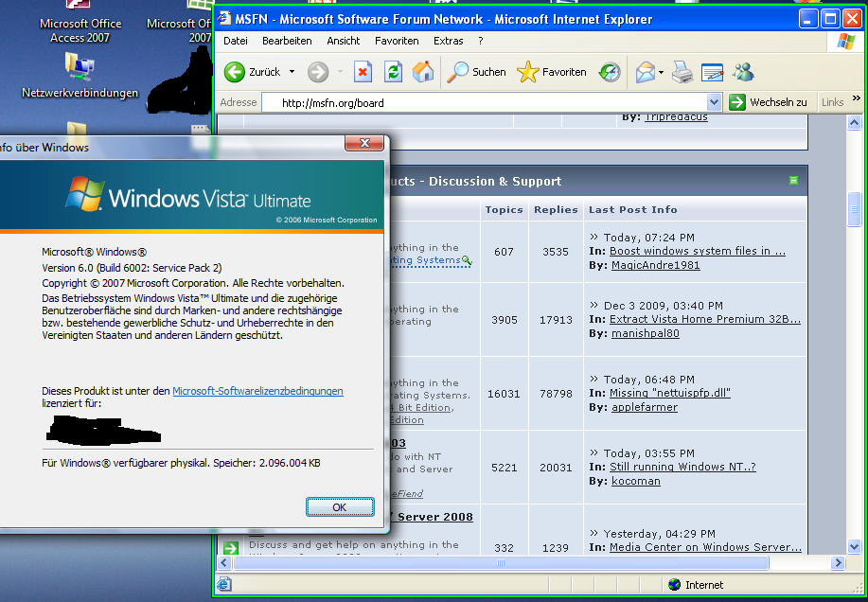Click the vertical scrollbar up arrow

click(854, 123)
